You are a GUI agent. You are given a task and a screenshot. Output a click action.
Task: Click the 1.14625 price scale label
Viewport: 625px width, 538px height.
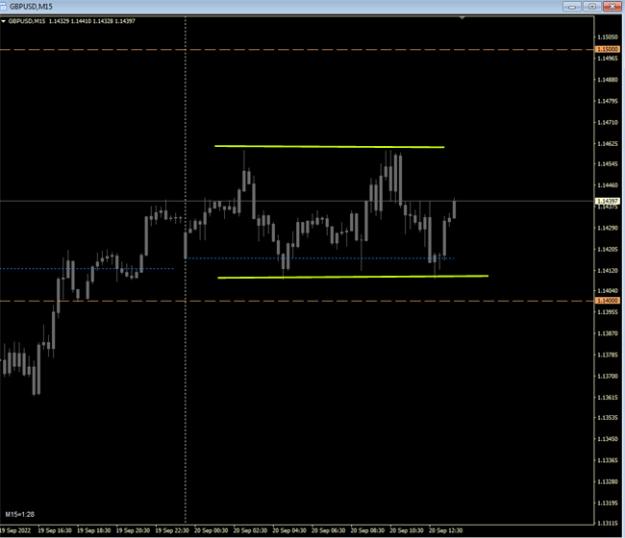pyautogui.click(x=607, y=143)
